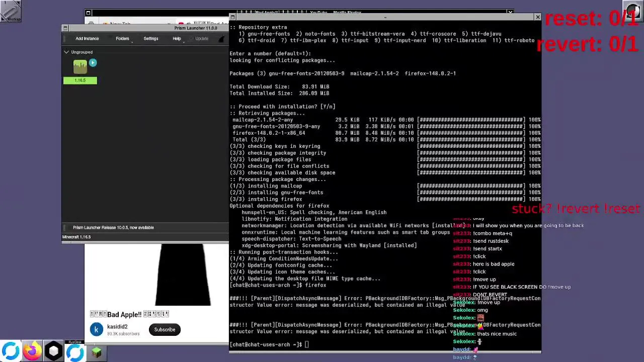Open the RustDesk-labeled icon in the taskbar
Screen dimensions: 644x362
coord(75,351)
